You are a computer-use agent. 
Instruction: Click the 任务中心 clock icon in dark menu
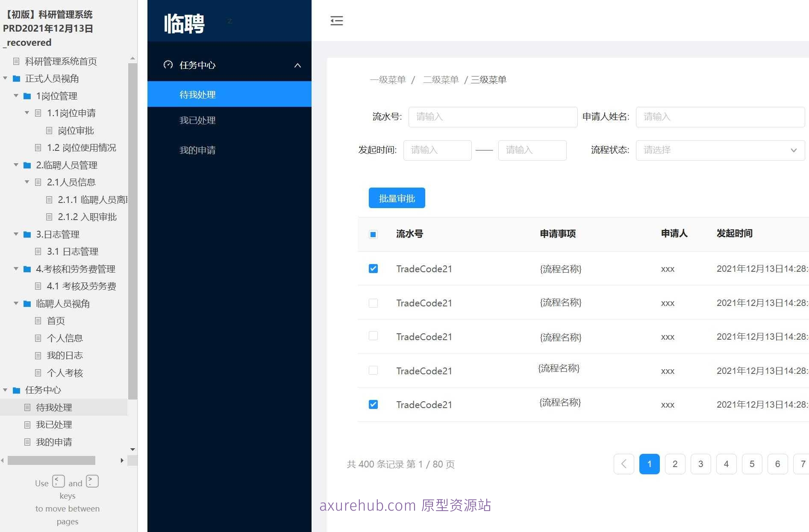click(x=168, y=65)
